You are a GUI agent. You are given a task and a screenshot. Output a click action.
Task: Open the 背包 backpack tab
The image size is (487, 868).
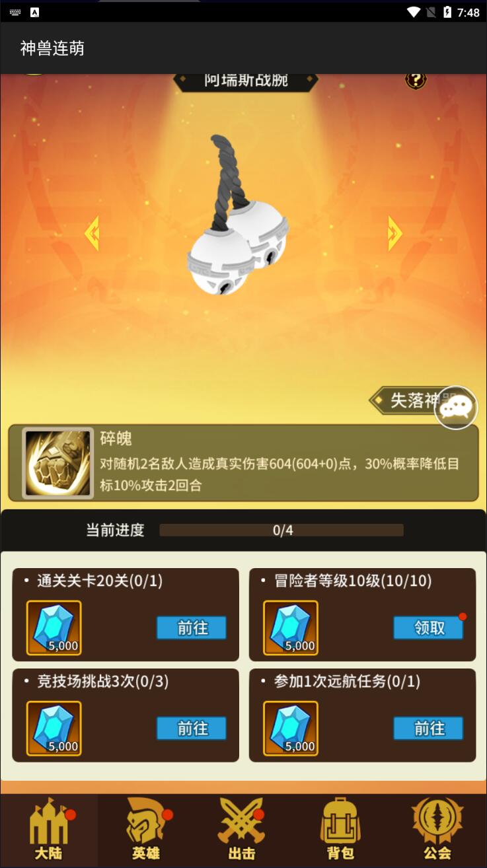[340, 830]
